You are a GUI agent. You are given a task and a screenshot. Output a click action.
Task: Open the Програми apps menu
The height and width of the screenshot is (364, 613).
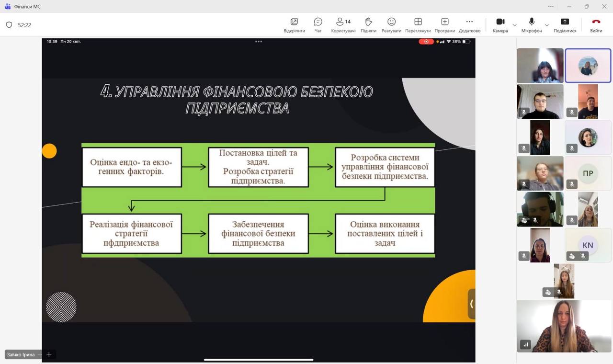(x=444, y=24)
